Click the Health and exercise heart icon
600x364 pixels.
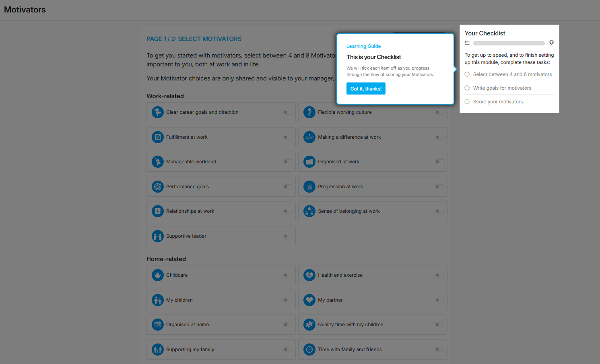click(309, 275)
